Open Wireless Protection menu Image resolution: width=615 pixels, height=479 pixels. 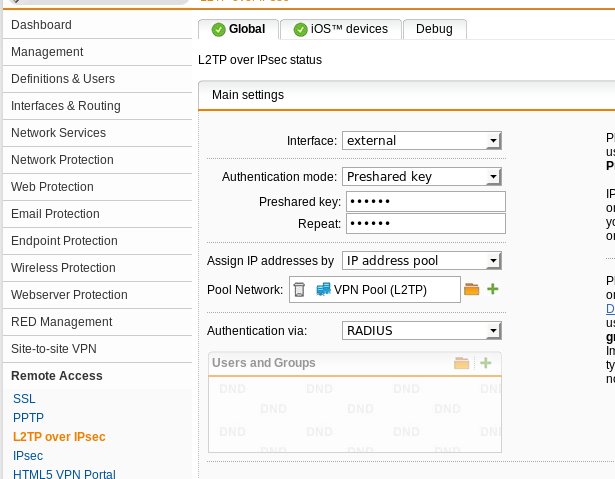[97, 268]
